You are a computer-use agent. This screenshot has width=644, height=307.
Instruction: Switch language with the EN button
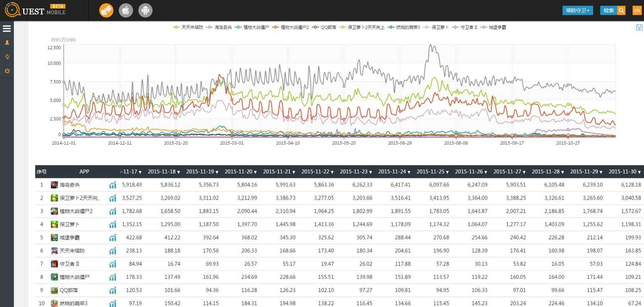[636, 10]
